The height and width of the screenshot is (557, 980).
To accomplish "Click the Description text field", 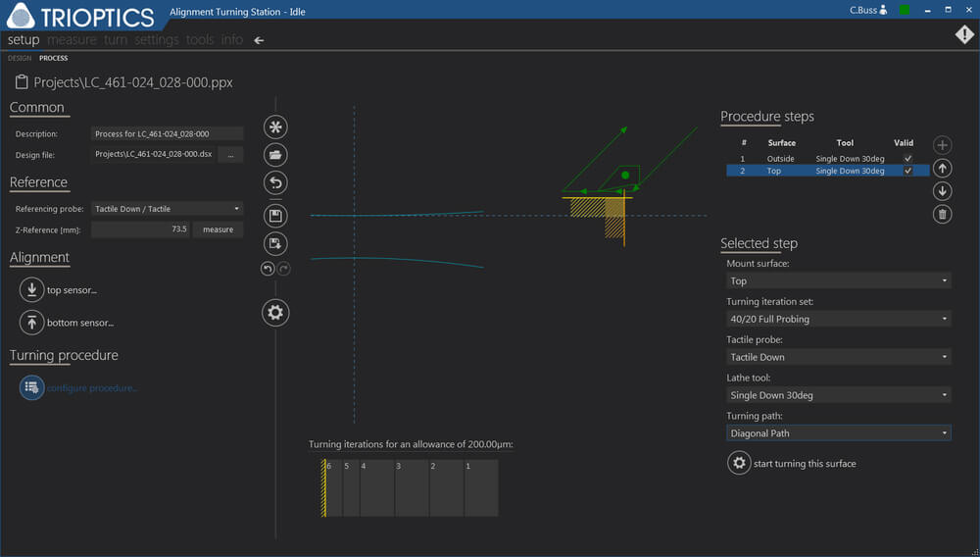I will (x=167, y=134).
